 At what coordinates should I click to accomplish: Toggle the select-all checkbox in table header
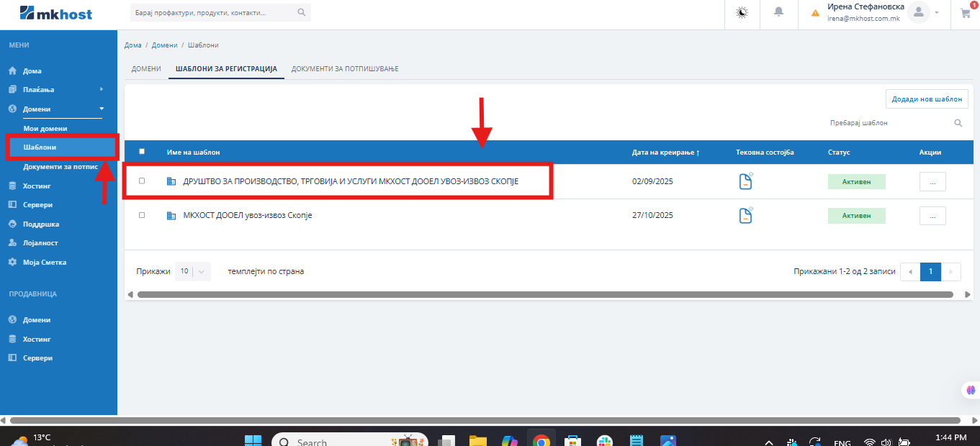[x=142, y=152]
